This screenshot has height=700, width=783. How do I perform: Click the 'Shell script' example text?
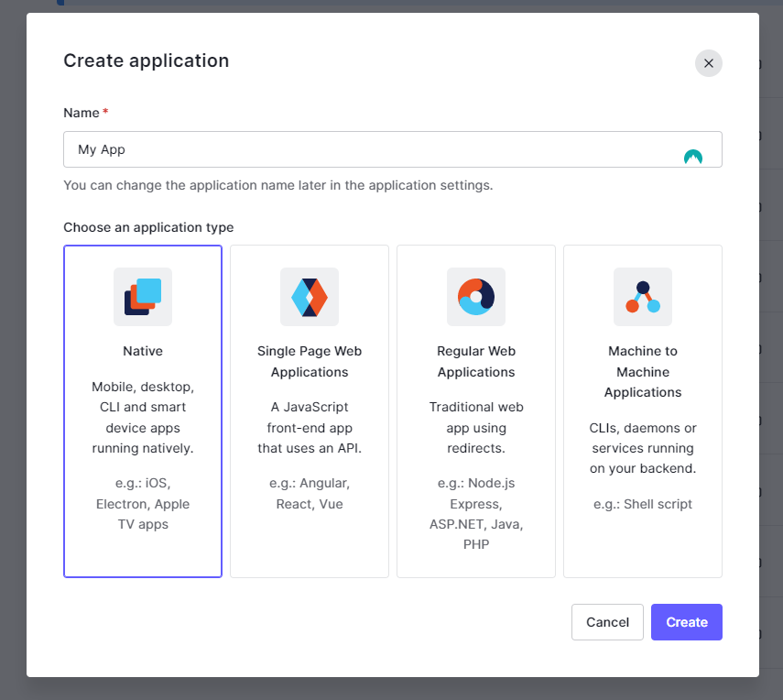tap(643, 504)
